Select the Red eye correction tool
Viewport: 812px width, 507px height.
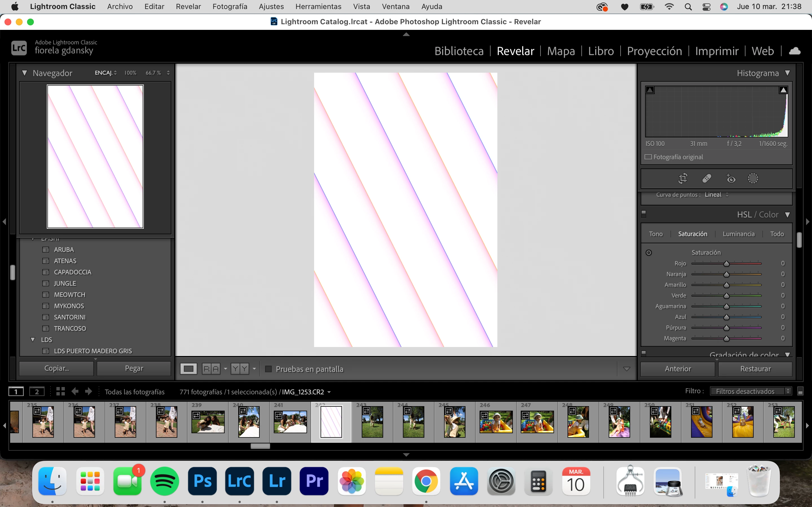tap(731, 178)
